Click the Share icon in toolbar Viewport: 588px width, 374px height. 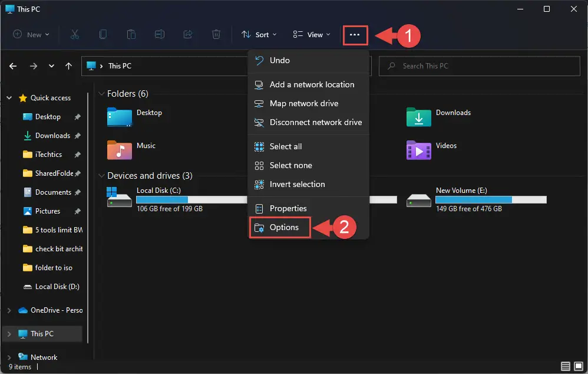pyautogui.click(x=188, y=35)
